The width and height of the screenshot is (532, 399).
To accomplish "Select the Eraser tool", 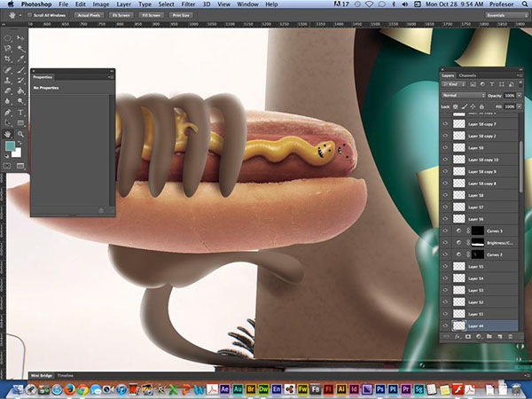I will 7,91.
